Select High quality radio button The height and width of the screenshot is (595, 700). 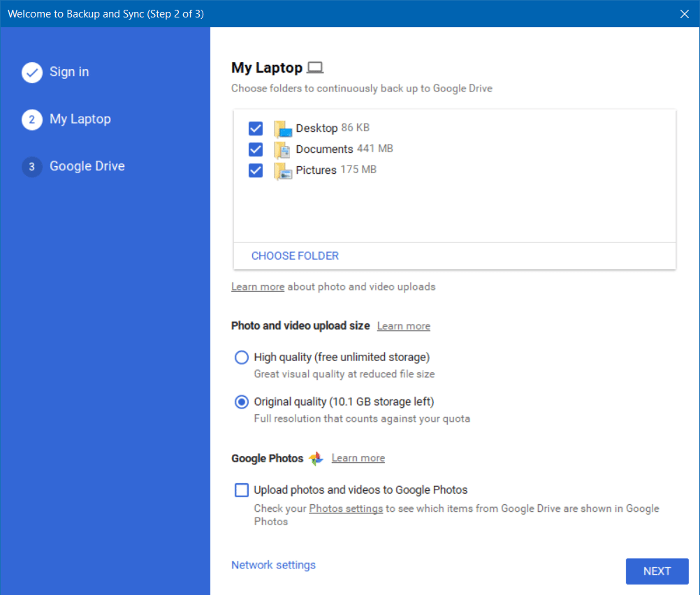coord(242,358)
